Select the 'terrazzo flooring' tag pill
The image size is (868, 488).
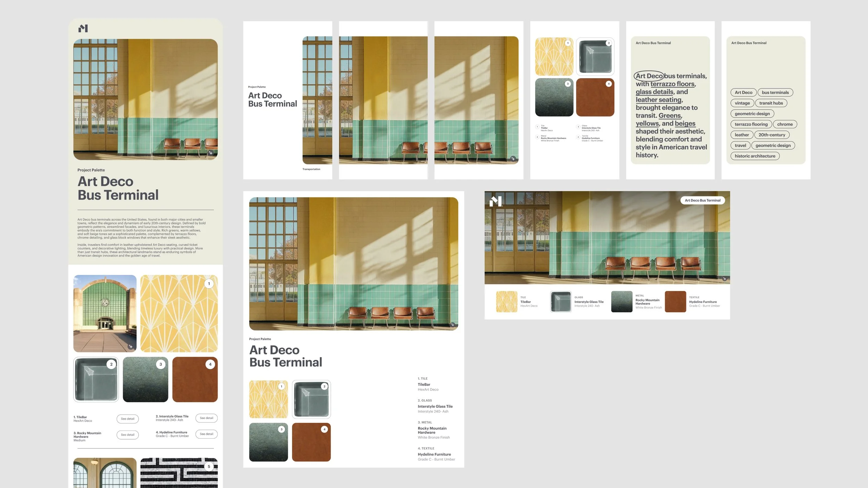(751, 124)
